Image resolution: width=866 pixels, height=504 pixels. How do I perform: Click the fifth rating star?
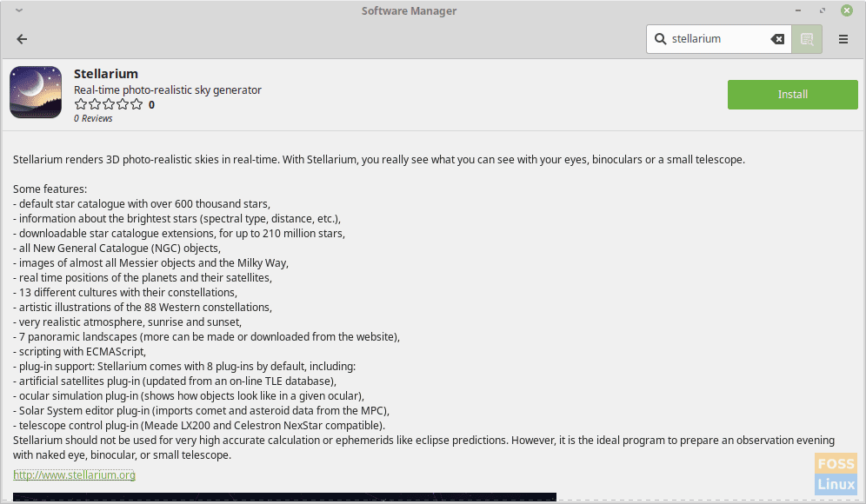click(x=137, y=104)
